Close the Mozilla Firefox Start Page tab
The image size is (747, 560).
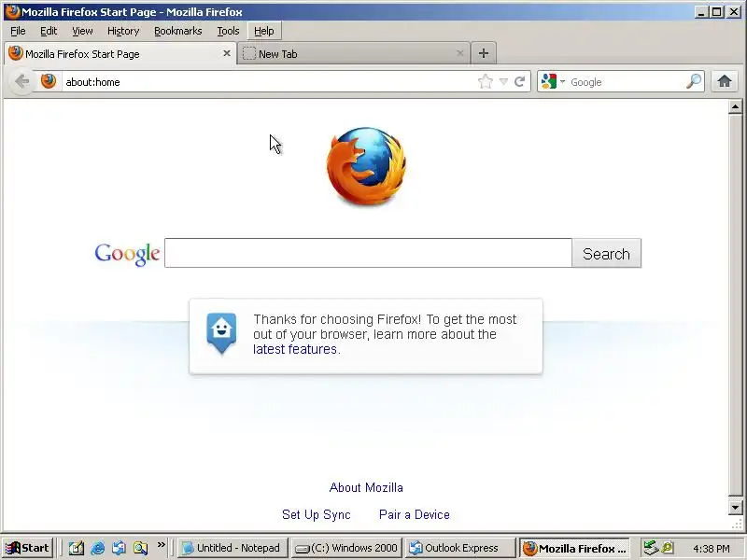coord(227,53)
